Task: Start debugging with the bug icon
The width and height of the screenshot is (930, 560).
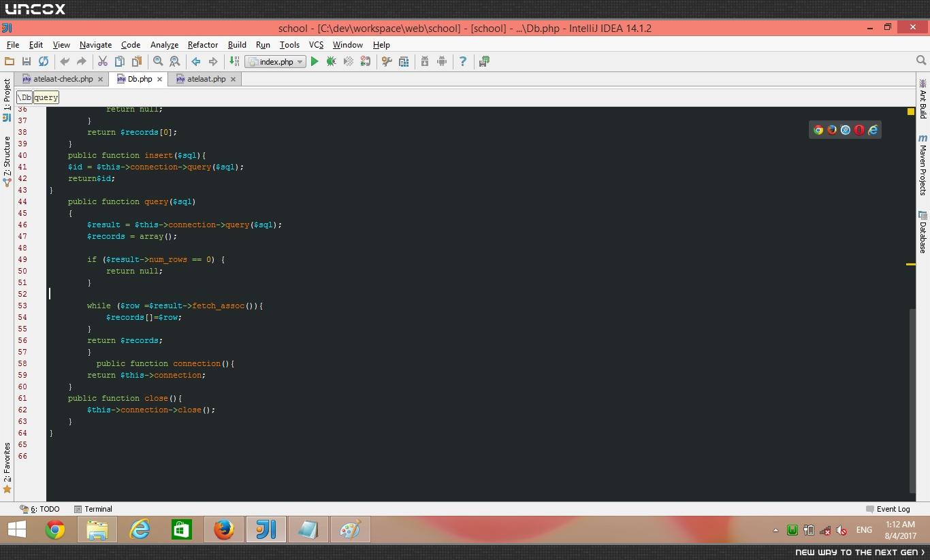Action: [x=332, y=61]
